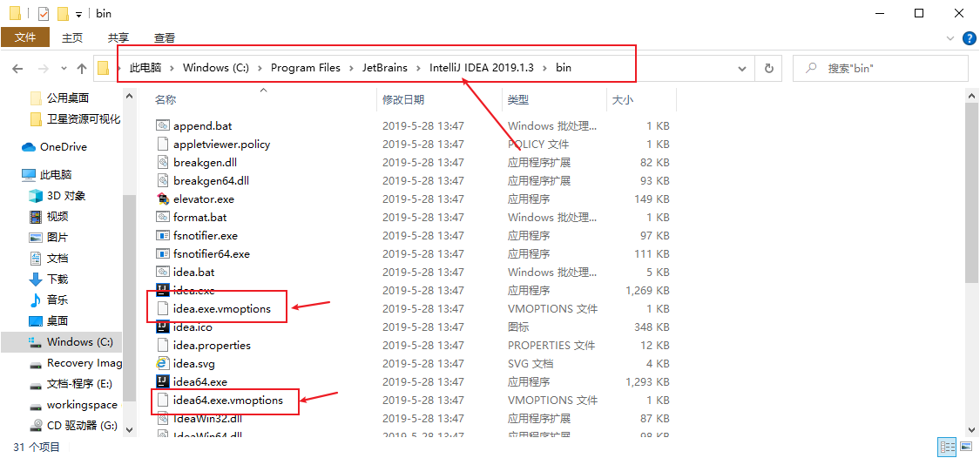Open Recovery Image drive in navigation pane
The width and height of the screenshot is (980, 458).
pos(84,363)
